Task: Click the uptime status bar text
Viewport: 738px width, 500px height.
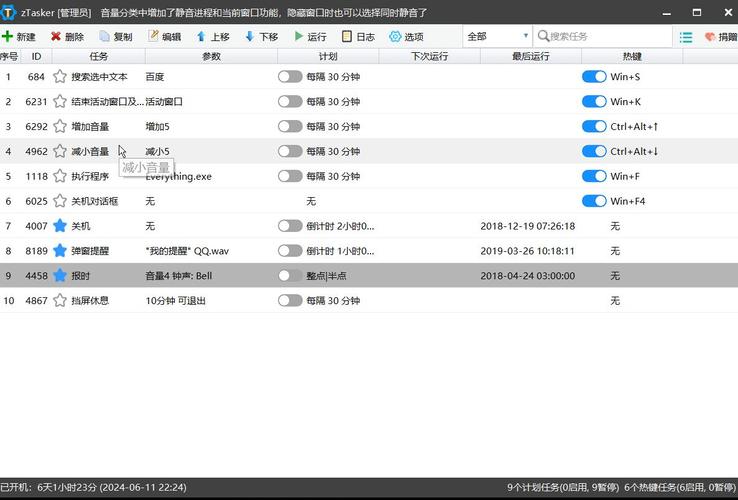Action: [x=93, y=487]
